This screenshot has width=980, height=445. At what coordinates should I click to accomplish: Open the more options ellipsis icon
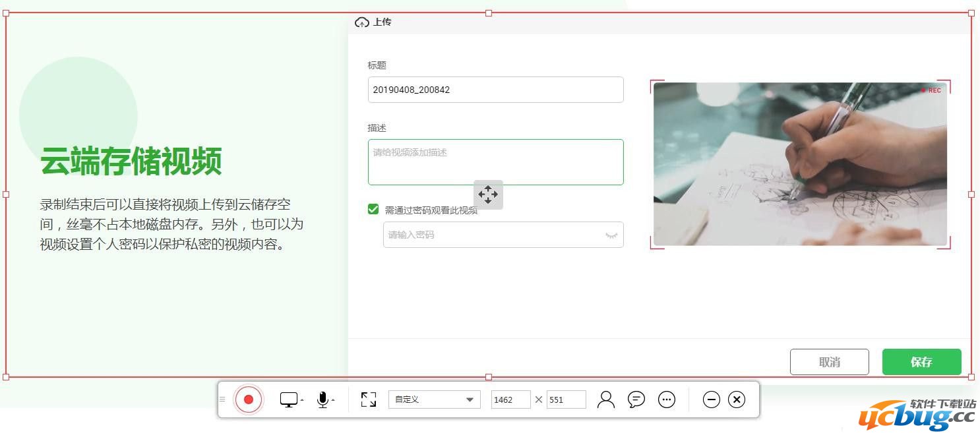pos(666,399)
